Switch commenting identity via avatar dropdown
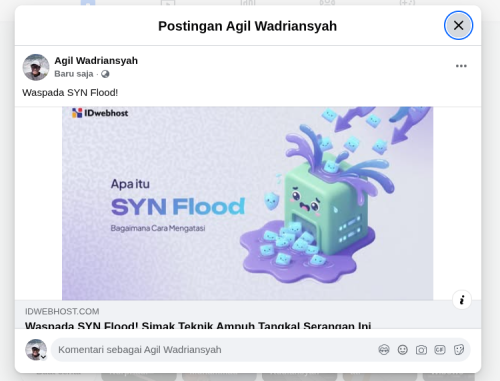This screenshot has height=381, width=500. click(36, 350)
